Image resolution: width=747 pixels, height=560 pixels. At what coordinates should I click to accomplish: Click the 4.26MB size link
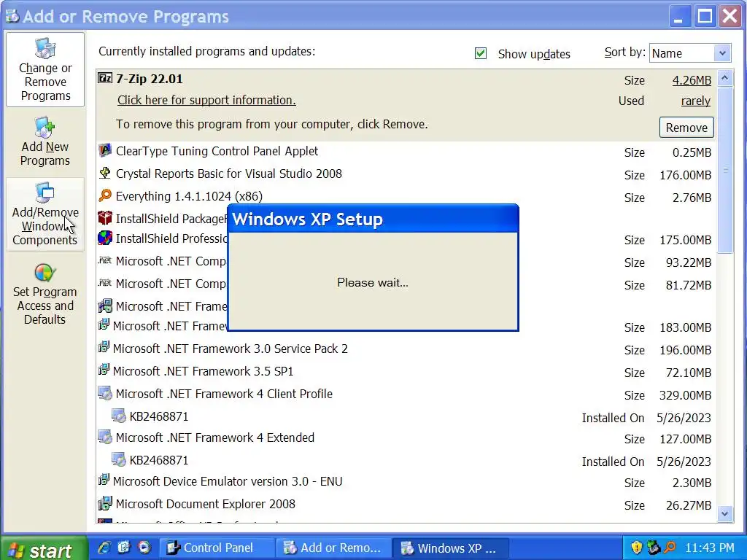point(692,80)
